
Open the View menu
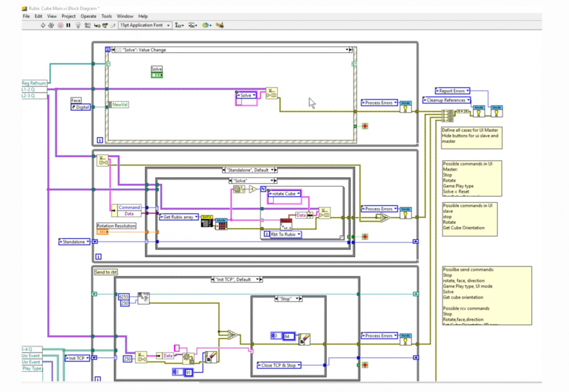[52, 16]
